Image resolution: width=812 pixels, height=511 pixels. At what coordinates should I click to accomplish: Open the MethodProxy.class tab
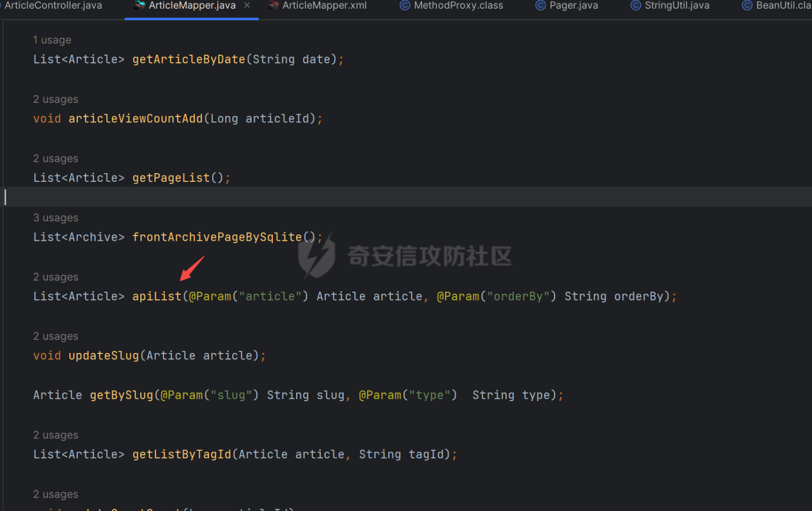[x=458, y=5]
